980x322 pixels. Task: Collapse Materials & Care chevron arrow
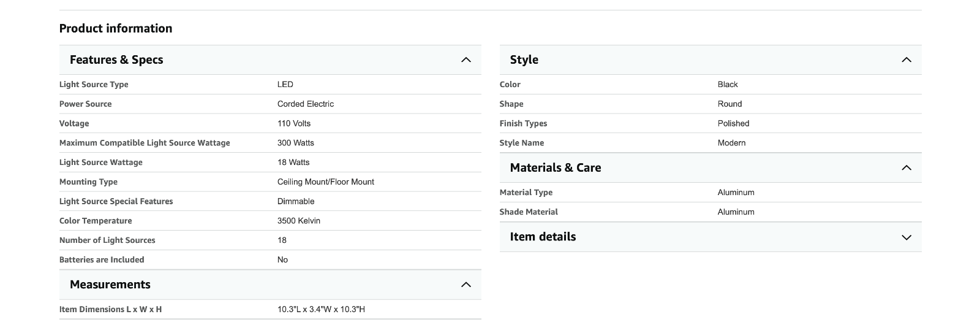coord(906,168)
